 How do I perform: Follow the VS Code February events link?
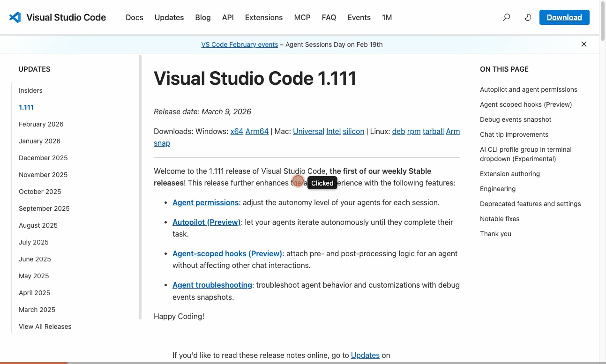[x=239, y=45]
